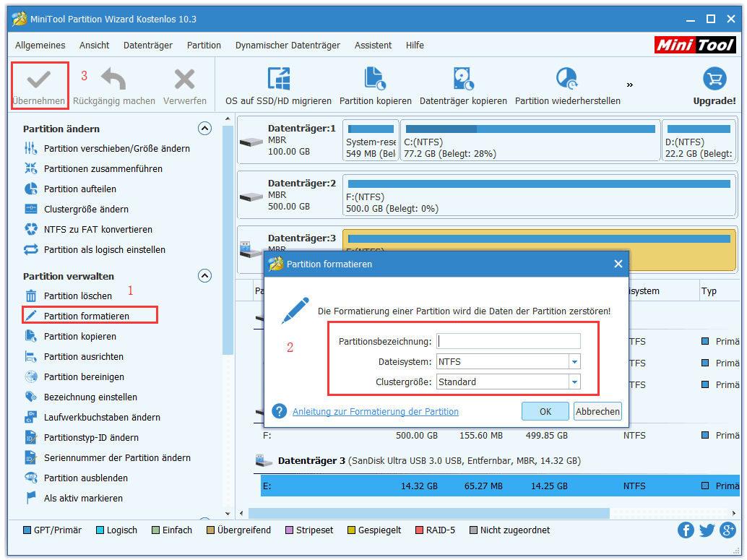Click the Partitionsbezeichnung text field

click(x=509, y=341)
